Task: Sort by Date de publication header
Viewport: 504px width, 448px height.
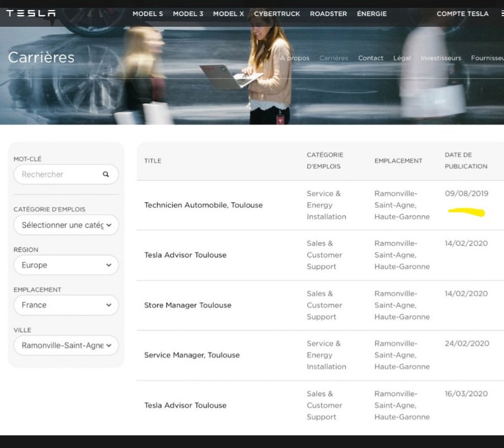Action: point(466,160)
